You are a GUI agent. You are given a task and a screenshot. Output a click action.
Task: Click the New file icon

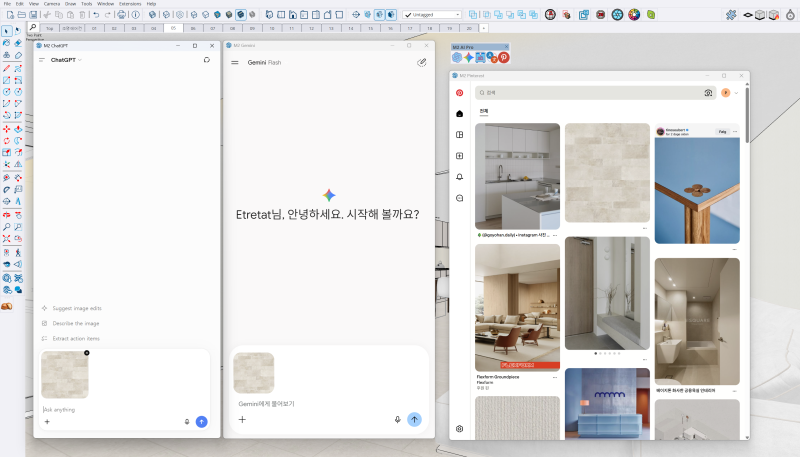(x=10, y=15)
